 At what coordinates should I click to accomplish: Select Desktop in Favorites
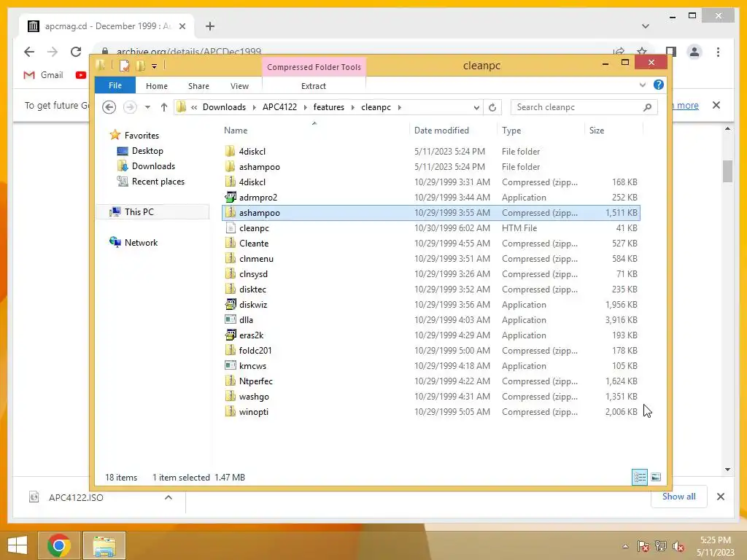(x=139, y=151)
